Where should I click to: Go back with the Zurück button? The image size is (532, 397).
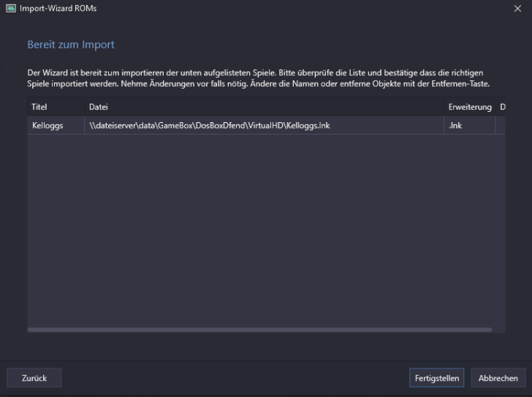34,378
